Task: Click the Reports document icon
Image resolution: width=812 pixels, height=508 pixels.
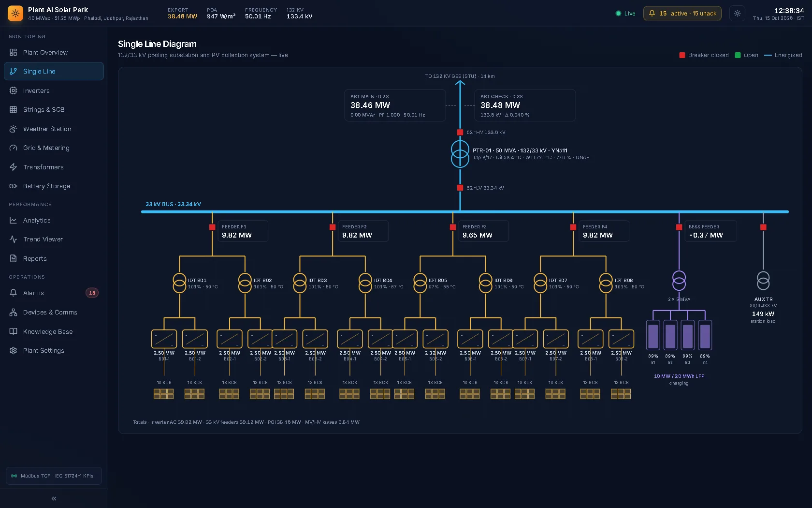Action: click(x=14, y=258)
